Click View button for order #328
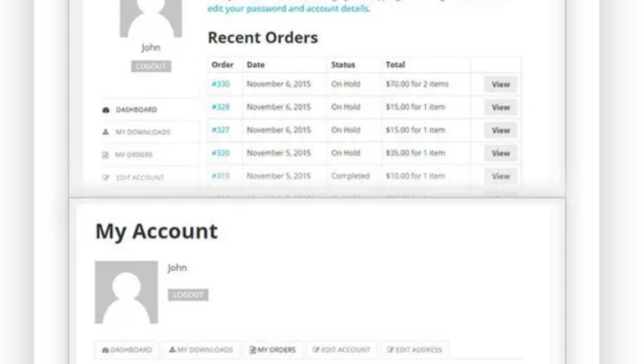This screenshot has height=364, width=642. point(501,107)
